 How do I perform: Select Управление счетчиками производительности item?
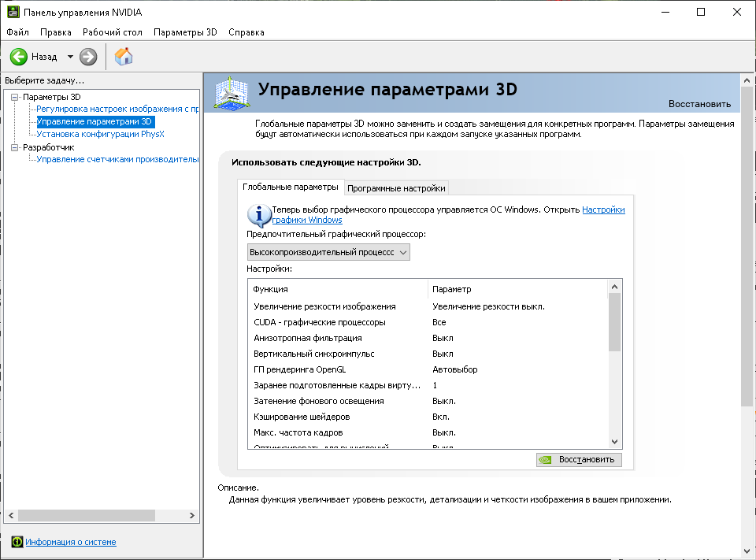coord(117,159)
